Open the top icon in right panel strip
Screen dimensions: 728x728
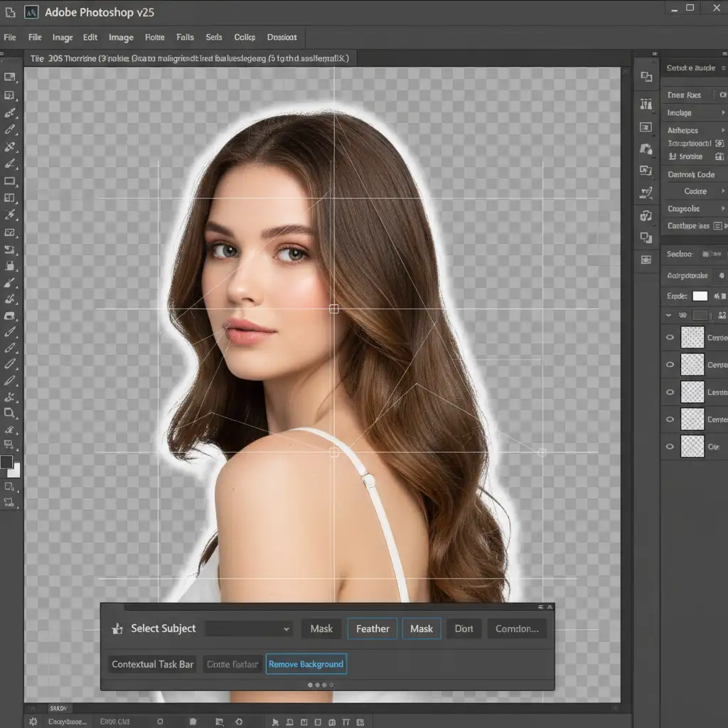pos(646,77)
